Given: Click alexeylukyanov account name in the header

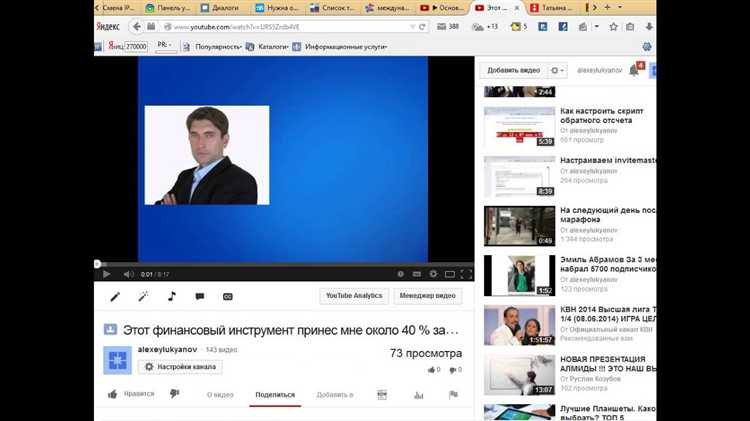Looking at the screenshot, I should [599, 70].
